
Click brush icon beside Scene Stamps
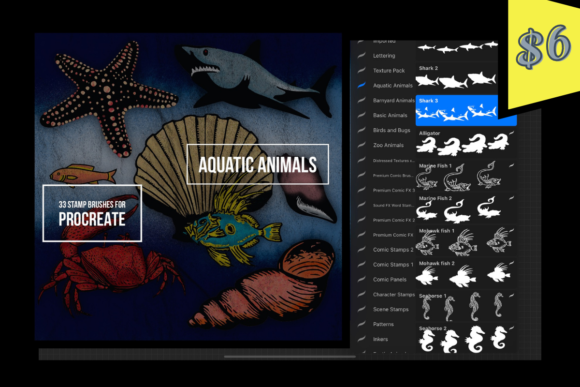361,309
